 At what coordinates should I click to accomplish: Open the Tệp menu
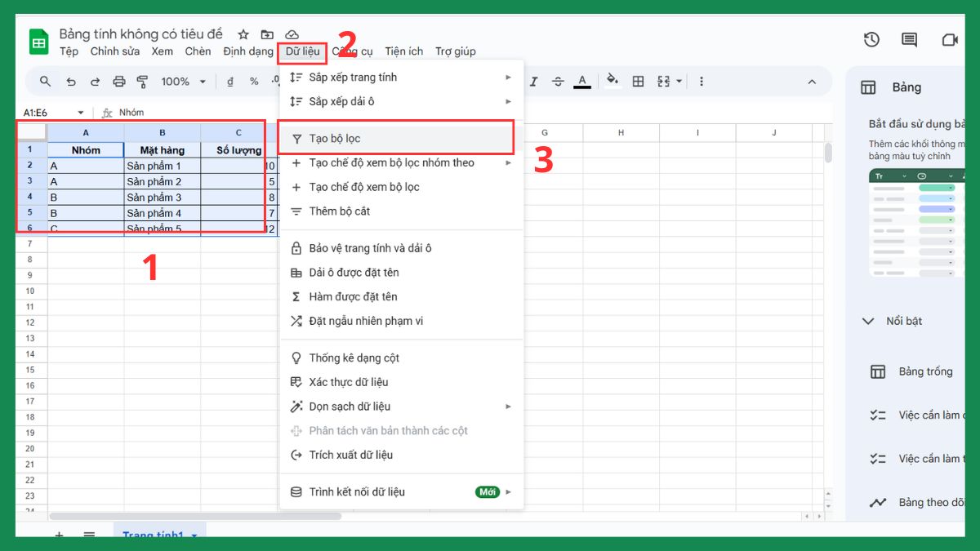click(69, 51)
